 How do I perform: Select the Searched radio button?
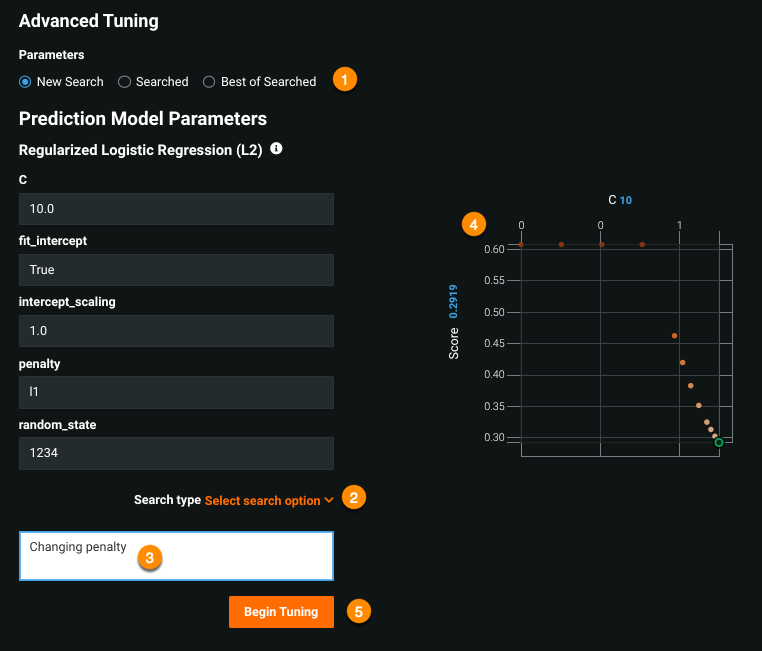(124, 82)
